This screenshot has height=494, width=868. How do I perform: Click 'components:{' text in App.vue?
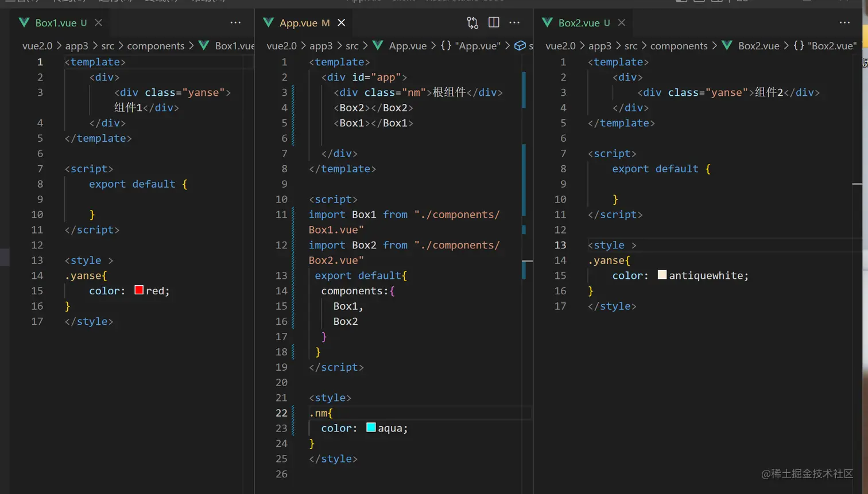click(x=358, y=291)
